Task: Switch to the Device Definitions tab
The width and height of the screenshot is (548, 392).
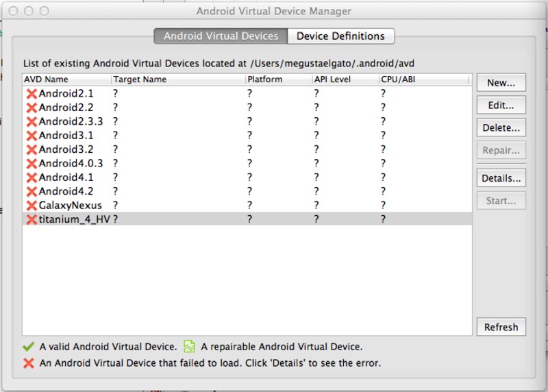Action: [340, 36]
